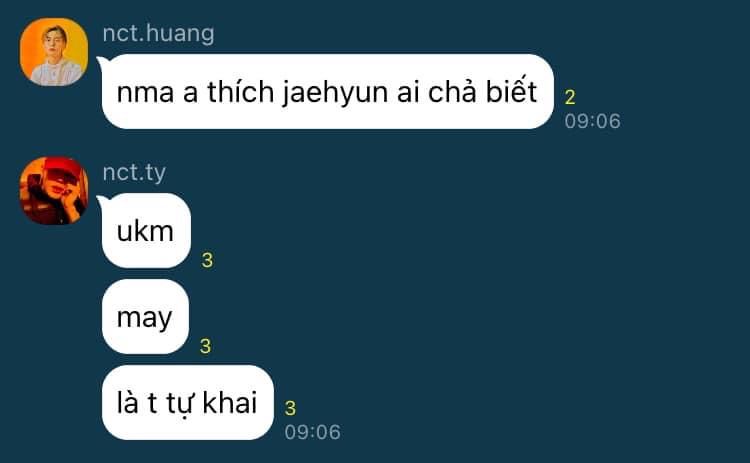The height and width of the screenshot is (463, 750).
Task: Click the read count 2 indicator
Action: click(x=570, y=98)
